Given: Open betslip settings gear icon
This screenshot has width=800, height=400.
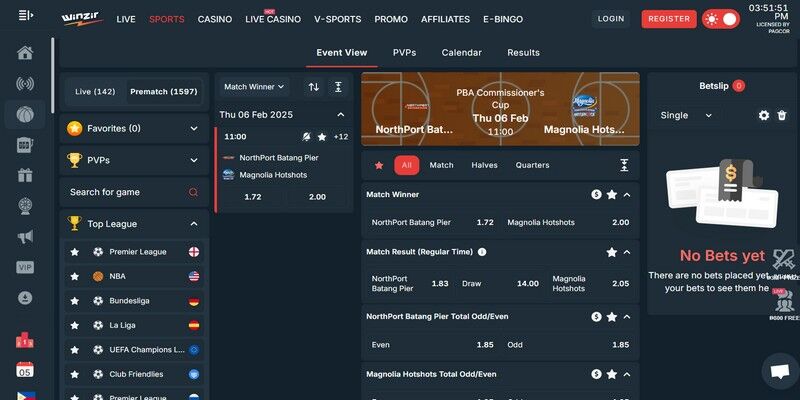Looking at the screenshot, I should (764, 115).
